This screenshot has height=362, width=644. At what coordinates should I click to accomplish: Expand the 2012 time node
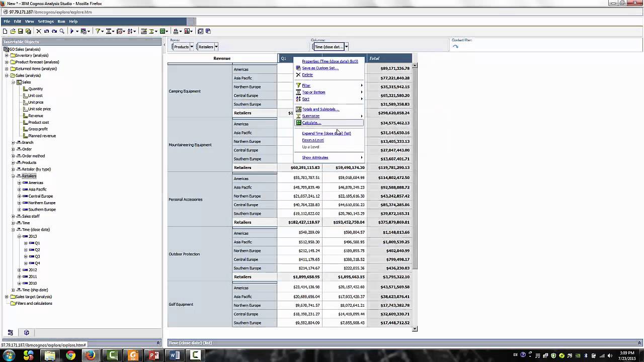[19, 269]
